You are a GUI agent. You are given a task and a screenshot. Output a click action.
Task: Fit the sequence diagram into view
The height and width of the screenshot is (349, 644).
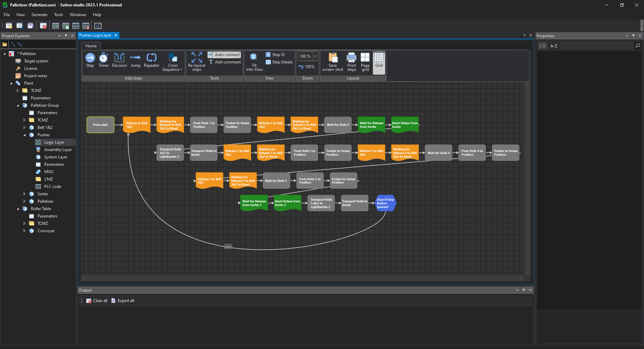tap(254, 62)
